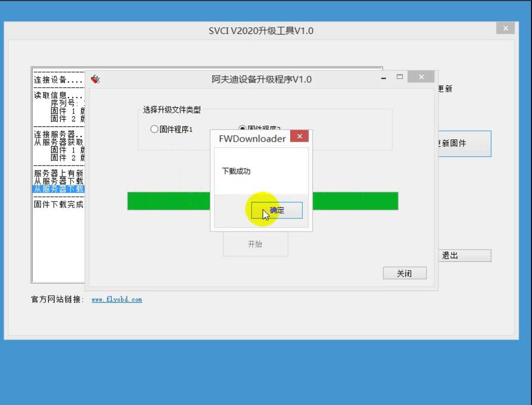The height and width of the screenshot is (405, 532).
Task: Minimize the 阿夫迪设备升级程序 window
Action: [383, 78]
